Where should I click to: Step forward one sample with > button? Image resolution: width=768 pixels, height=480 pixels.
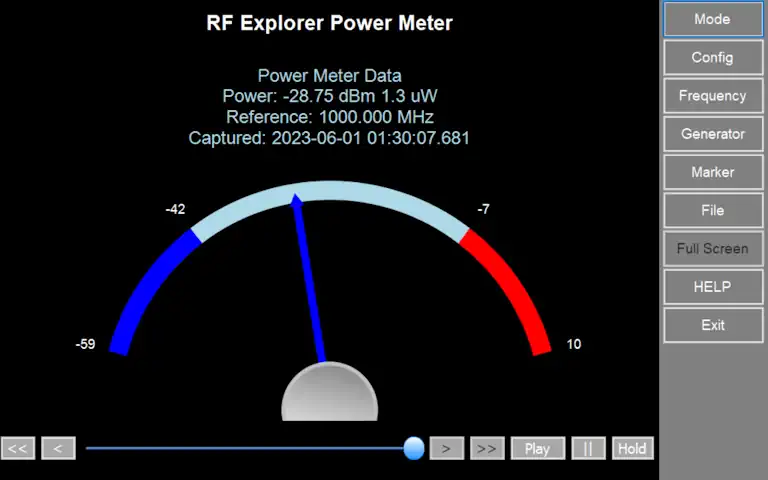(x=446, y=448)
